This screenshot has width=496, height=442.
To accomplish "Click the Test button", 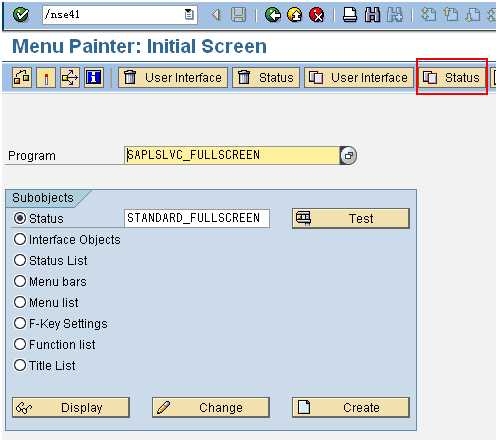I will (350, 218).
